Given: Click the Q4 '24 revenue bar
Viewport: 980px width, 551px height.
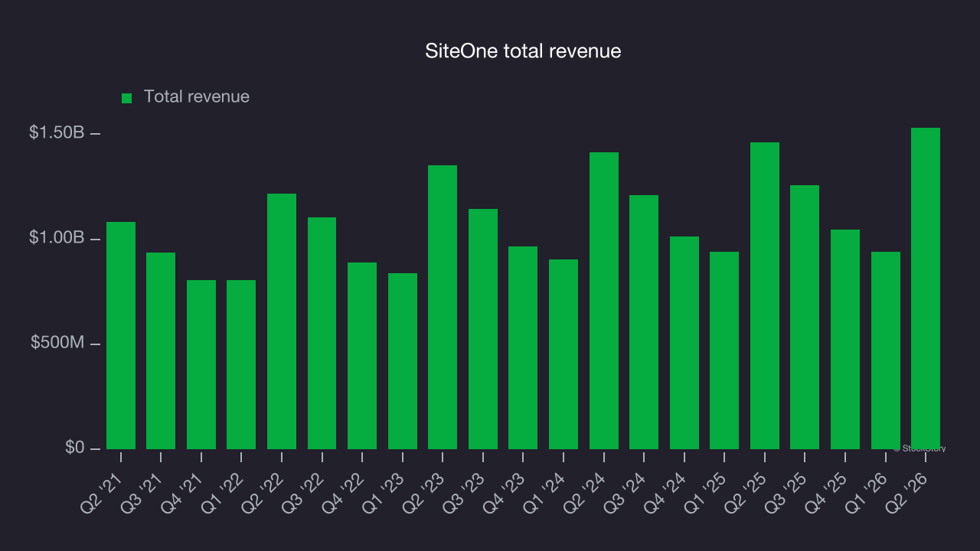Looking at the screenshot, I should (684, 343).
